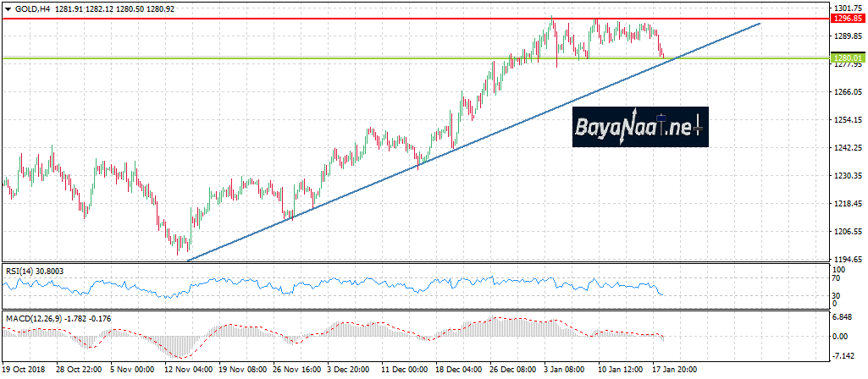Click the red 1296.85 price tag

click(x=847, y=17)
